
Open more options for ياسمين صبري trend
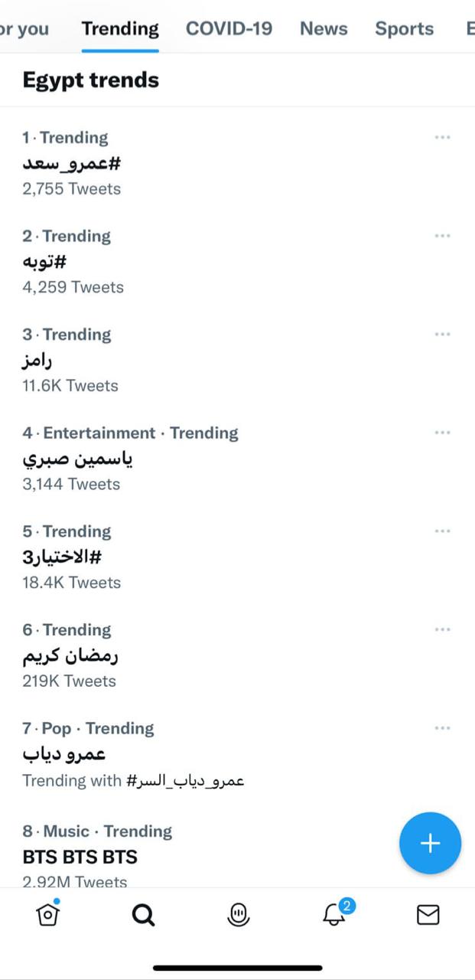pos(442,433)
